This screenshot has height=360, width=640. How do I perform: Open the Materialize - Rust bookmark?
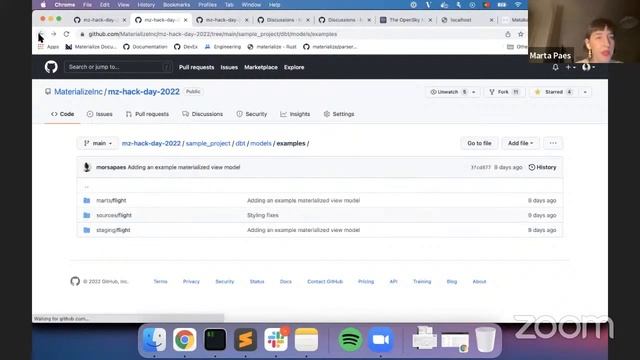pos(271,47)
